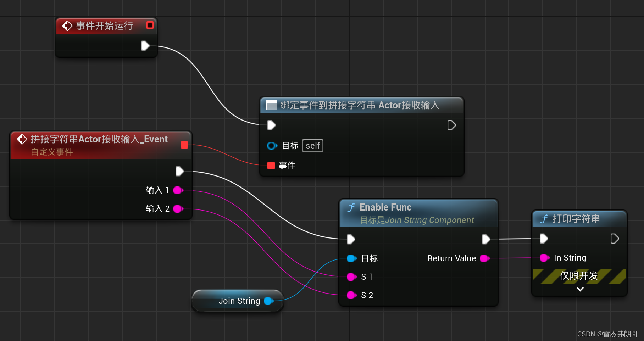Click the Join String blue output pin
Image resolution: width=644 pixels, height=341 pixels.
[269, 301]
